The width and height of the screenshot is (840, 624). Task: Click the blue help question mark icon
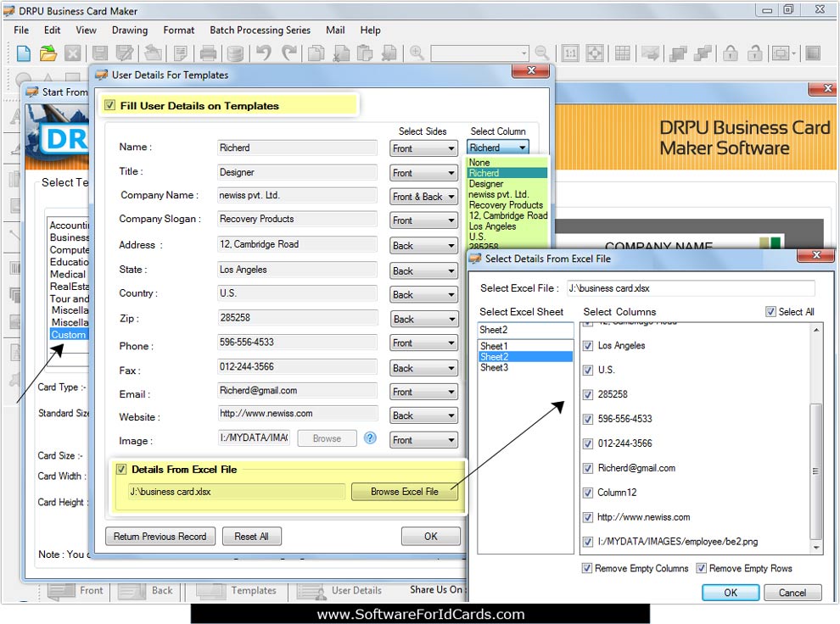tap(370, 437)
